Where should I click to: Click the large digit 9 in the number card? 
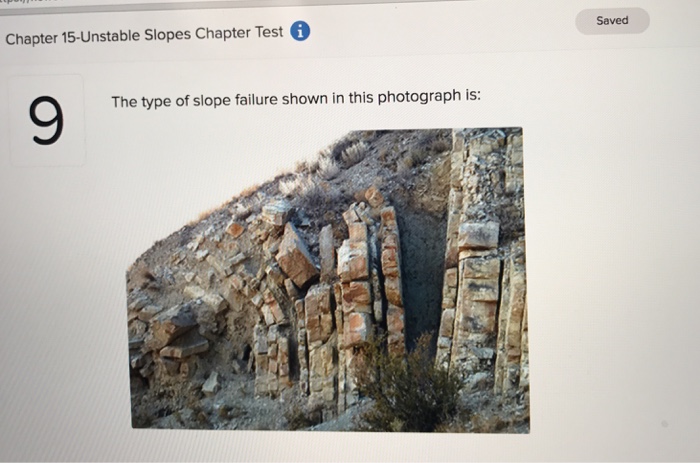point(46,120)
